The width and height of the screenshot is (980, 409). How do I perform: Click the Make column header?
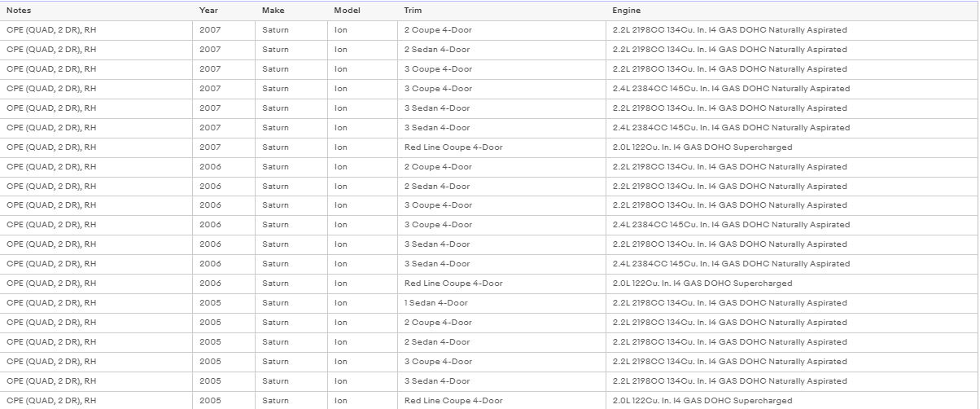coord(291,10)
